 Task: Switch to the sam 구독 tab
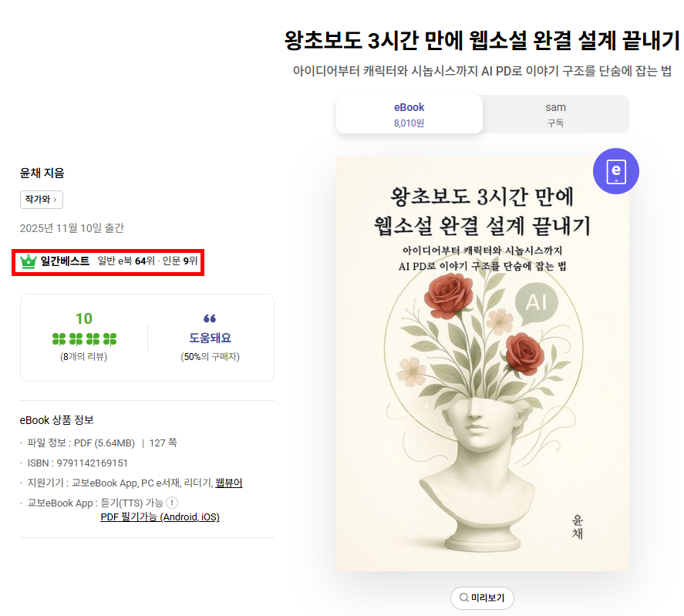555,114
